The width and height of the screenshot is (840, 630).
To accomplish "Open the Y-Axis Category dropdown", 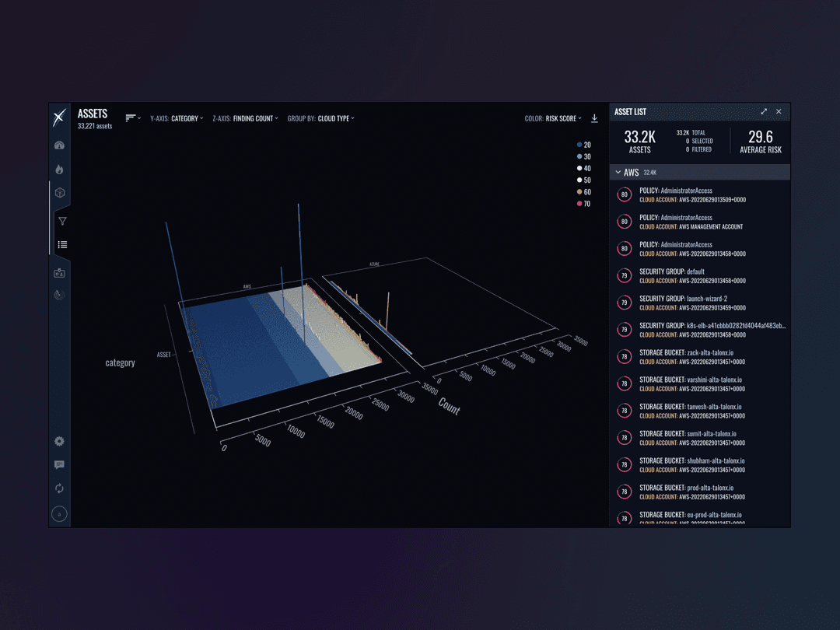I will [177, 119].
